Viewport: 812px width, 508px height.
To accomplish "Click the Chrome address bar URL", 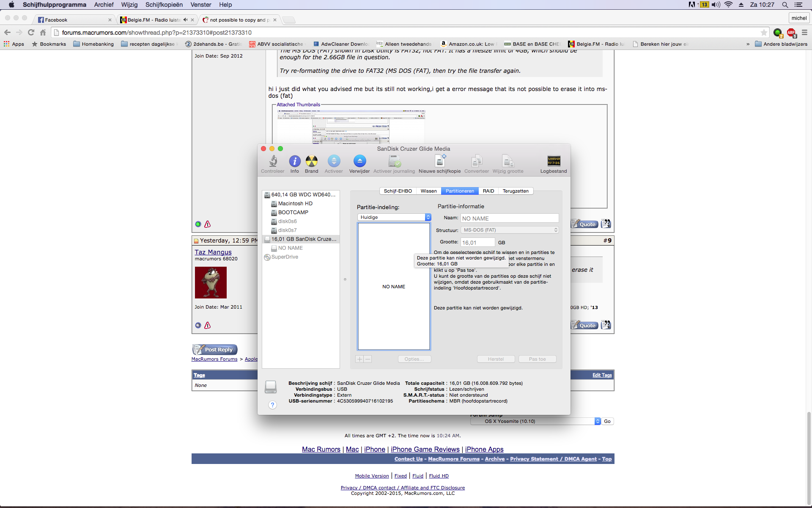I will click(x=156, y=33).
